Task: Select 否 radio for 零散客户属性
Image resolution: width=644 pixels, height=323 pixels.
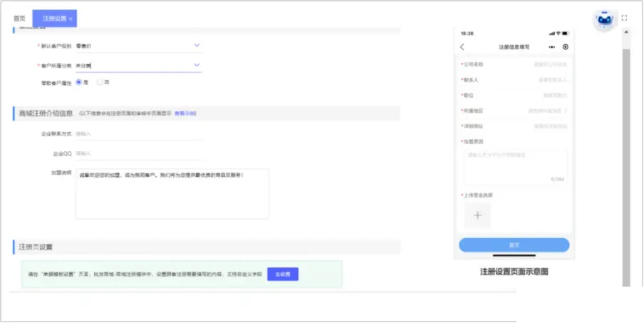Action: point(100,82)
